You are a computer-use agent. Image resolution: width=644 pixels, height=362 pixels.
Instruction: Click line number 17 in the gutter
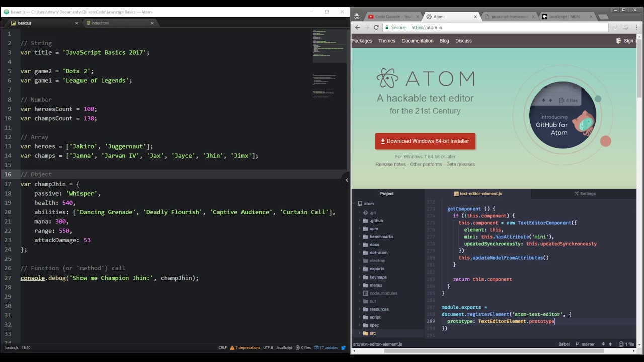(x=8, y=184)
